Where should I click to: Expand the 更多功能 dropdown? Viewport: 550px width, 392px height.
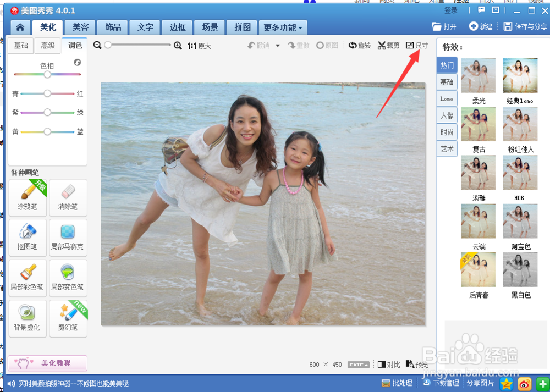(x=283, y=27)
